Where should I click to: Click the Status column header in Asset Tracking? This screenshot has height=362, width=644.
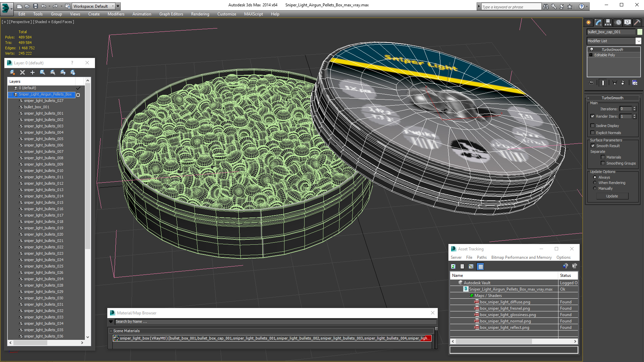pos(568,276)
